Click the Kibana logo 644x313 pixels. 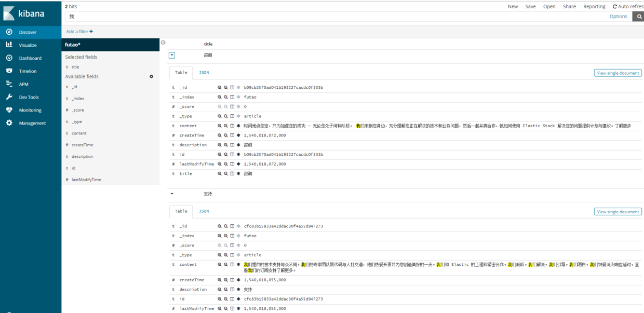coord(24,13)
